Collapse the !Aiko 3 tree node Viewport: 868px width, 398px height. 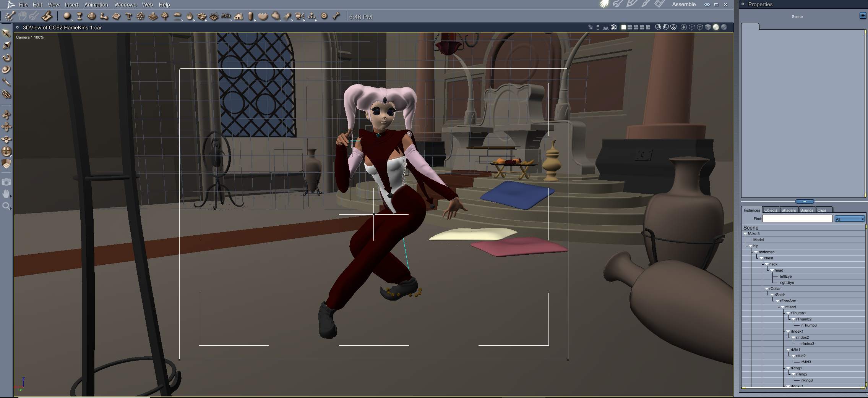pyautogui.click(x=745, y=233)
